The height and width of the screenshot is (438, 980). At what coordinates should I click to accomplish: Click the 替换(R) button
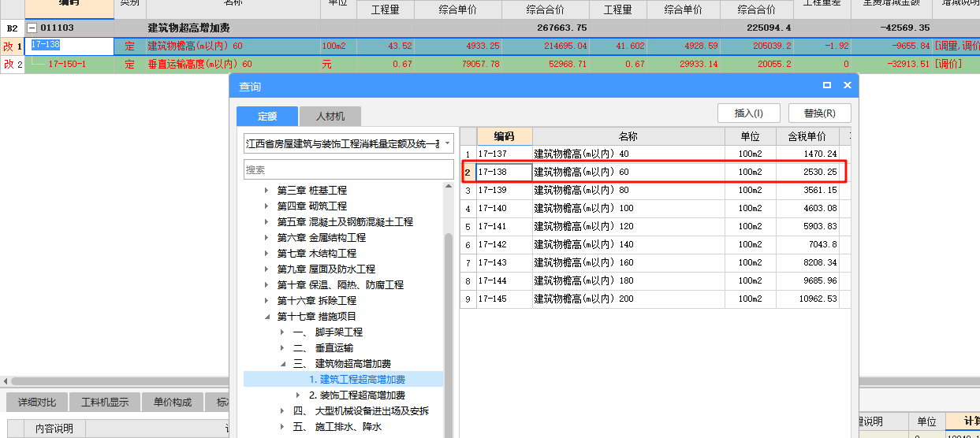pyautogui.click(x=820, y=113)
